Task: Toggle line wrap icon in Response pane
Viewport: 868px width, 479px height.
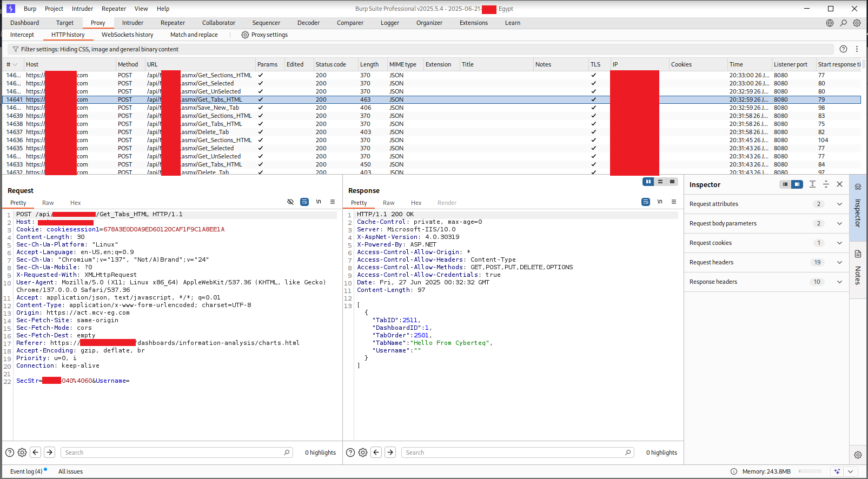Action: point(646,202)
